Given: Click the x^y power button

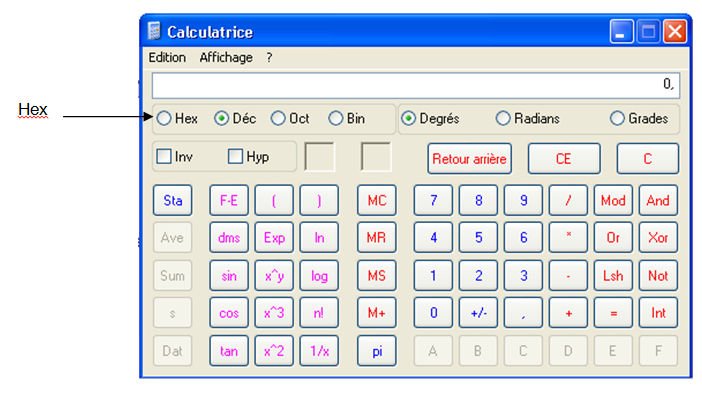Looking at the screenshot, I should 274,275.
